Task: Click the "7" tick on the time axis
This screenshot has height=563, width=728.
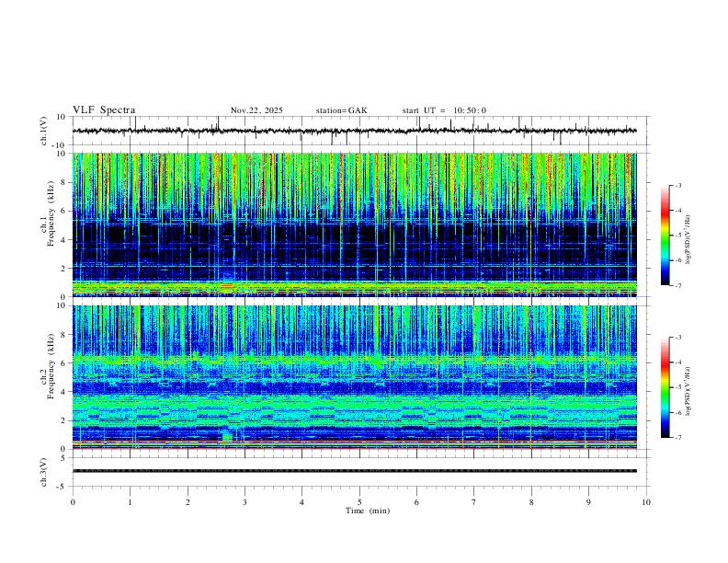Action: point(474,502)
